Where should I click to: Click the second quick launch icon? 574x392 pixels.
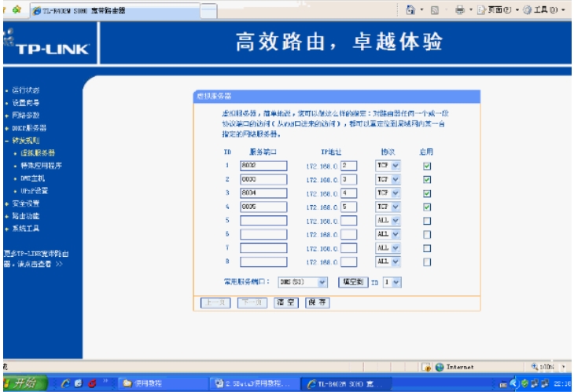pos(79,383)
